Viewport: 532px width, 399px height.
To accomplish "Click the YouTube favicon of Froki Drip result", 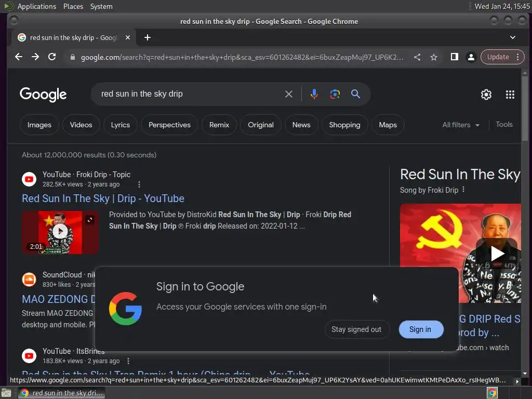I will tap(29, 179).
